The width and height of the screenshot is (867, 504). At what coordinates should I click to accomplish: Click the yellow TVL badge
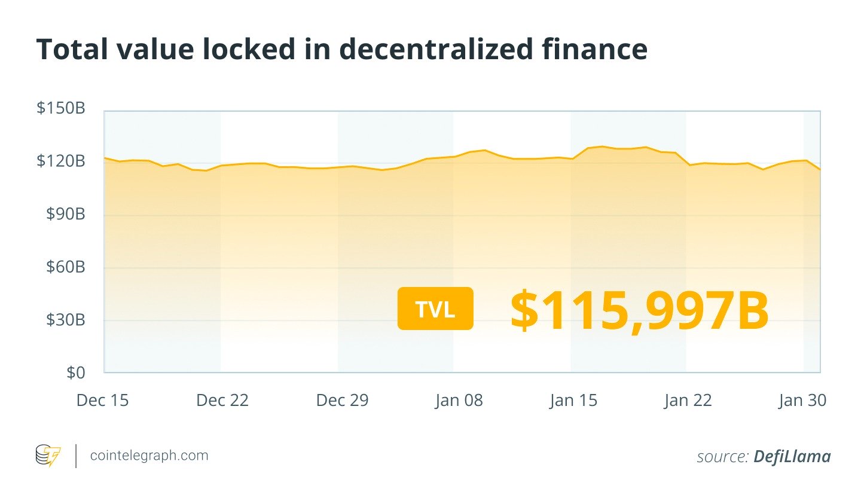[435, 308]
